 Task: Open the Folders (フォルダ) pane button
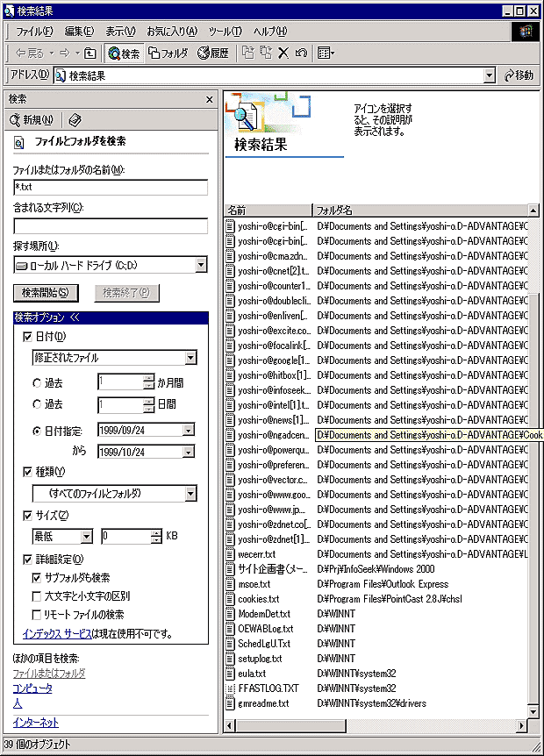click(168, 53)
